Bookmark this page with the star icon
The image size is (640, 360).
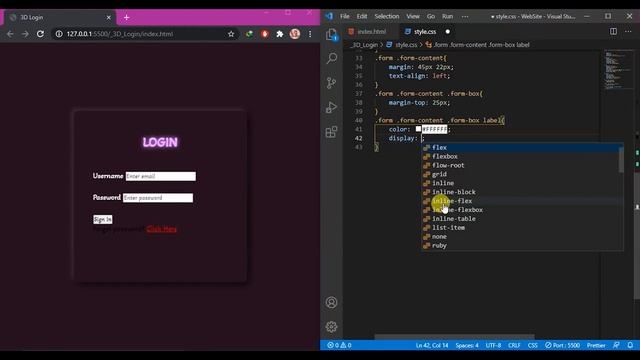click(x=231, y=34)
